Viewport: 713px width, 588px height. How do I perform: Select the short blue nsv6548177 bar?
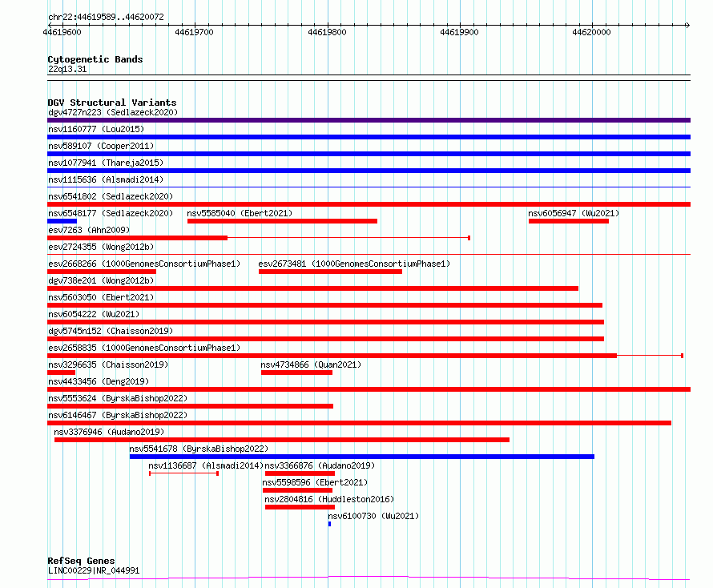pyautogui.click(x=62, y=221)
